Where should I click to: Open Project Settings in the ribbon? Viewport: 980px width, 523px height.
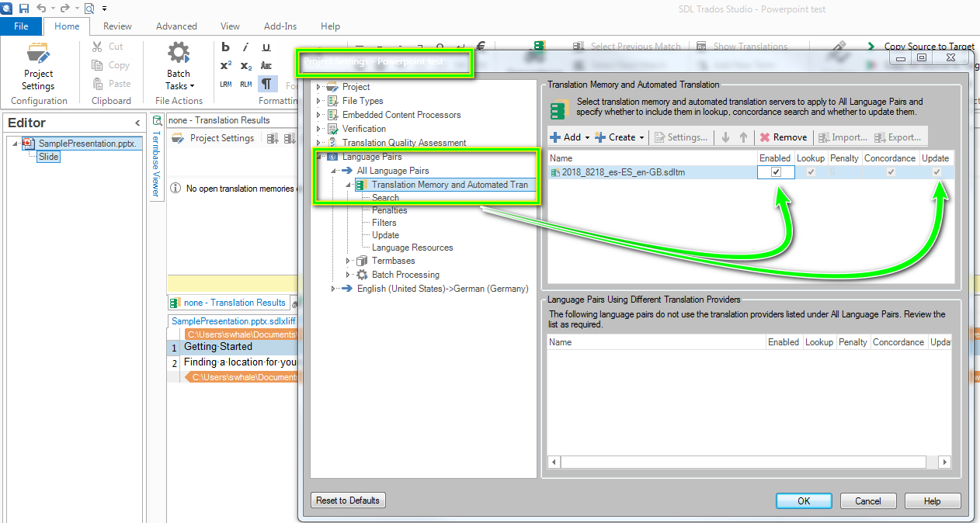click(x=38, y=67)
